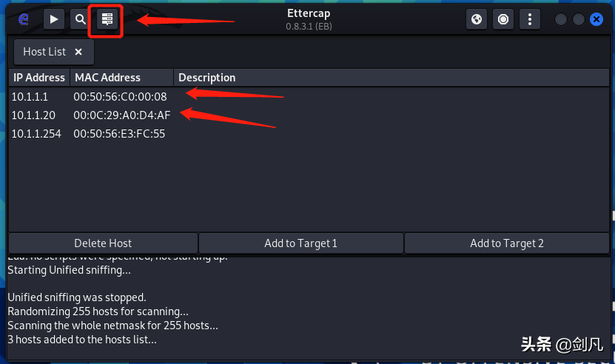Close the Ettercap window
This screenshot has height=364, width=615.
click(x=596, y=19)
